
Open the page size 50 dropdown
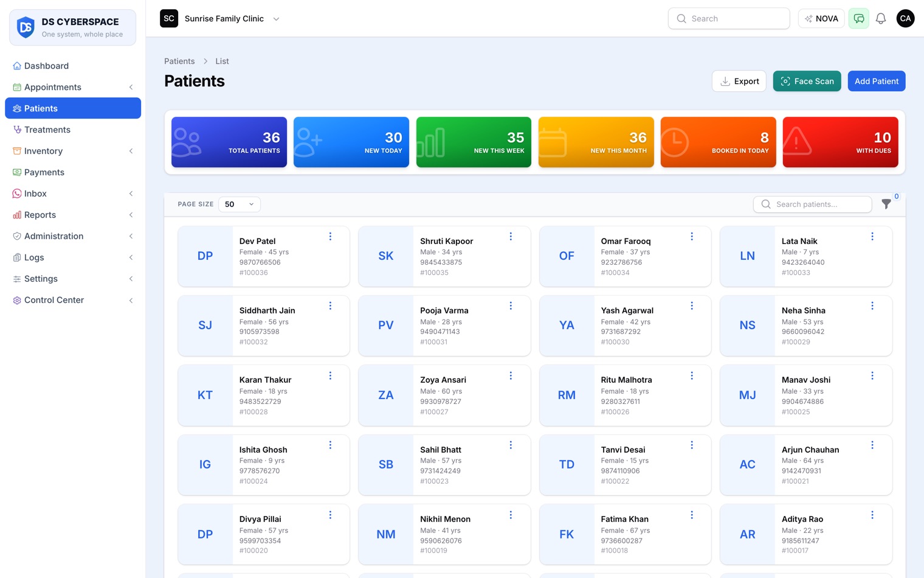pyautogui.click(x=240, y=204)
